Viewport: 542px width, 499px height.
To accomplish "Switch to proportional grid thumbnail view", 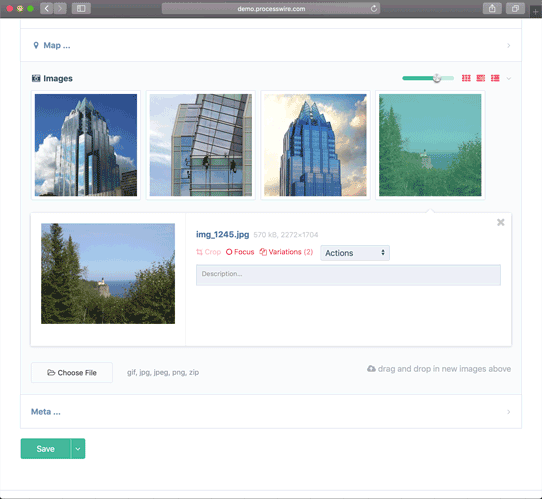I will 480,78.
